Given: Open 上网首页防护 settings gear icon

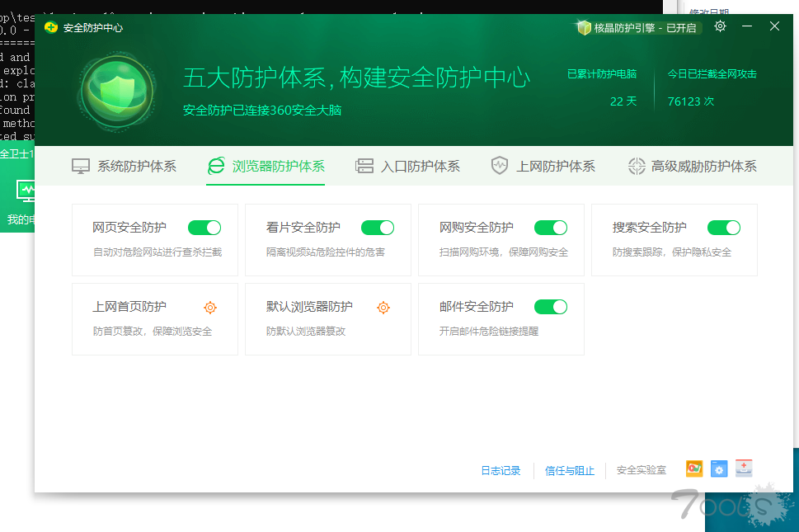Looking at the screenshot, I should coord(210,308).
